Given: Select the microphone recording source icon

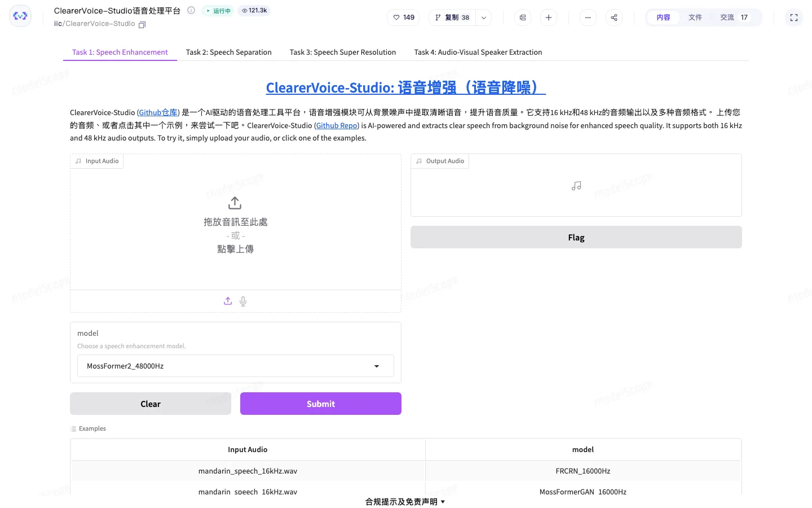Looking at the screenshot, I should tap(243, 301).
